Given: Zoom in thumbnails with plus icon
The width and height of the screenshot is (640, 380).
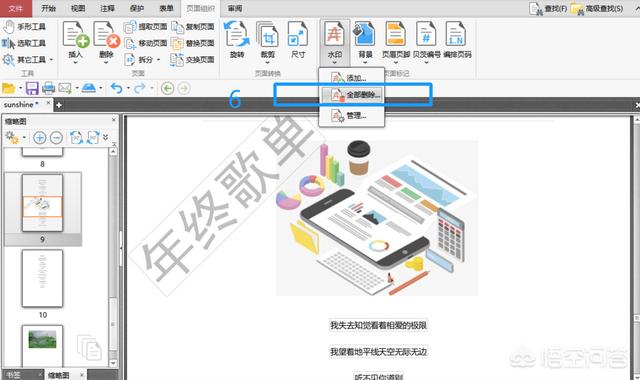Looking at the screenshot, I should point(40,138).
